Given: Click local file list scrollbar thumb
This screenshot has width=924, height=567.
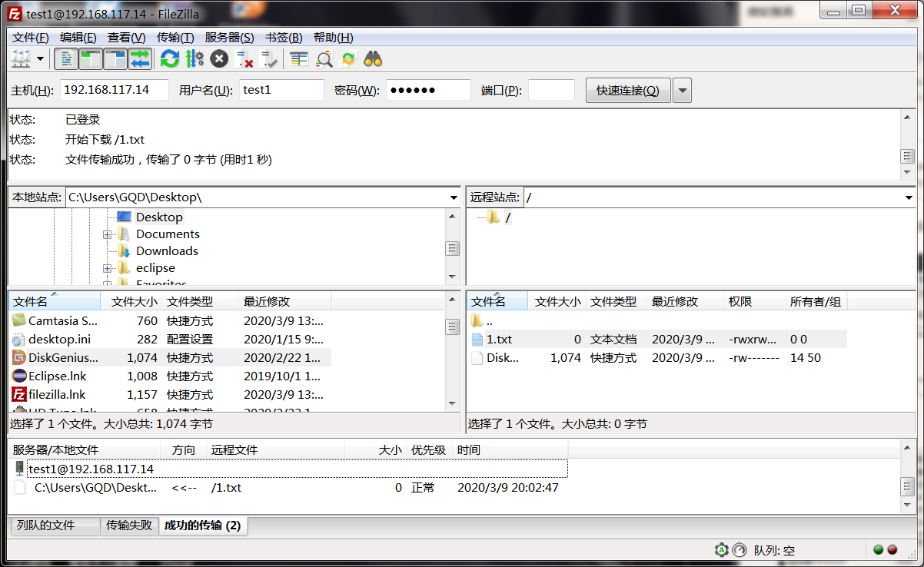Looking at the screenshot, I should pos(453,327).
